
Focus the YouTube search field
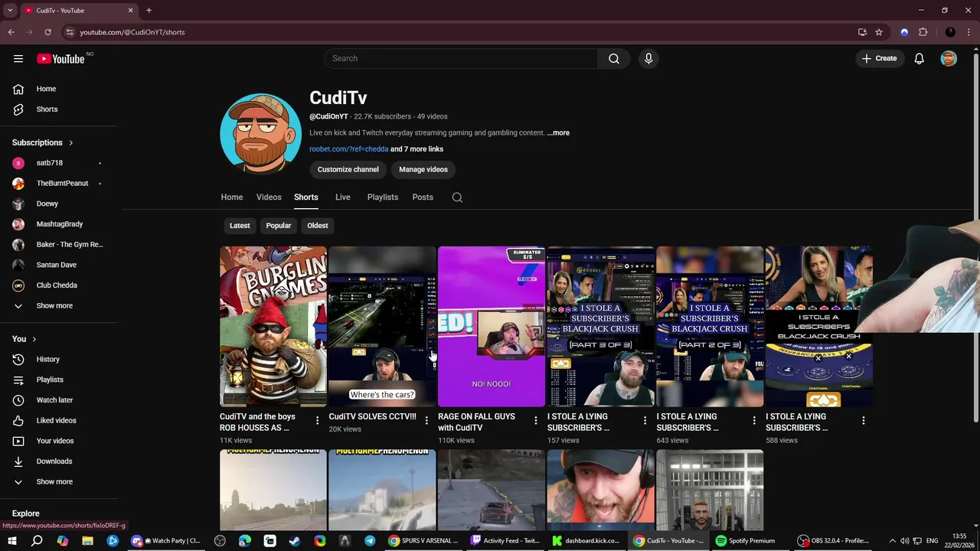(461, 58)
